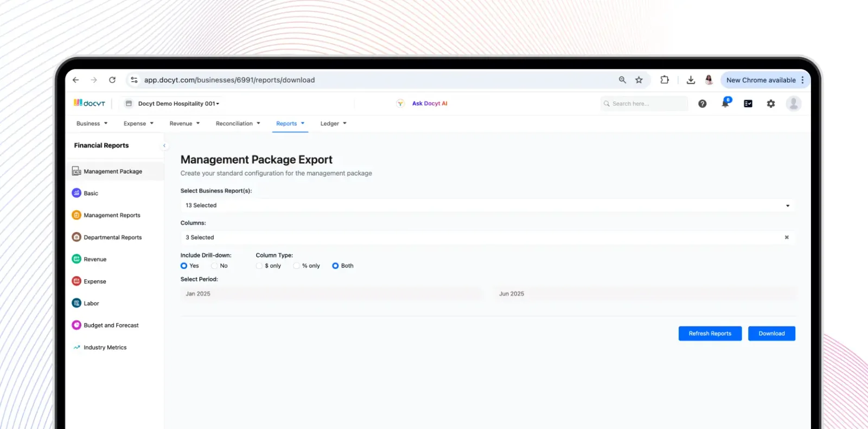Click the Download button
The width and height of the screenshot is (868, 429).
pyautogui.click(x=771, y=334)
